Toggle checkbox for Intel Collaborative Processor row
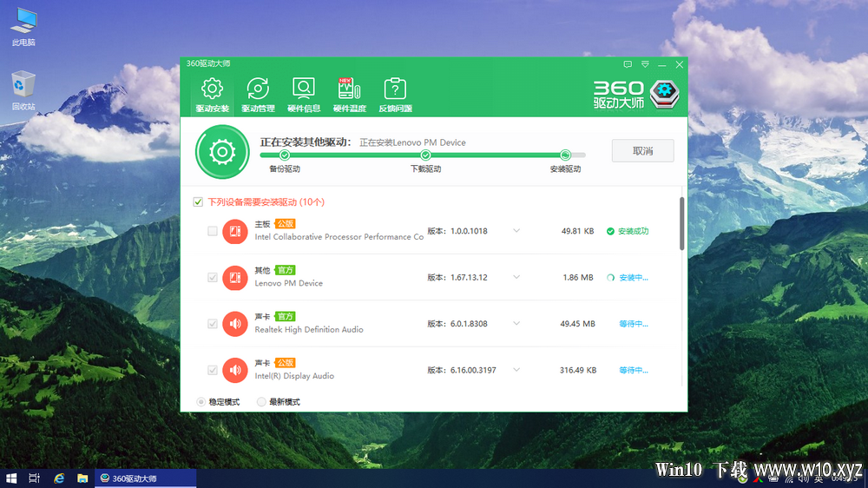The height and width of the screenshot is (488, 868). pos(212,231)
